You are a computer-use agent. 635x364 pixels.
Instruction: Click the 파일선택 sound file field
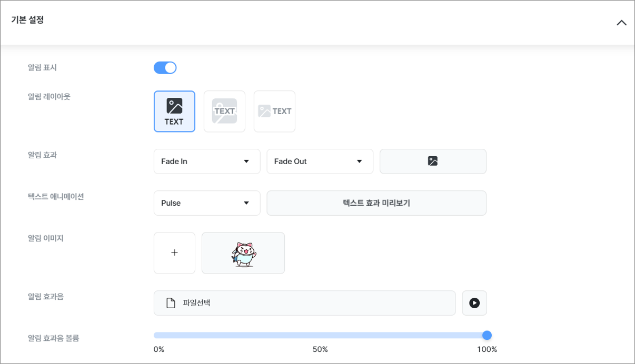tap(304, 303)
